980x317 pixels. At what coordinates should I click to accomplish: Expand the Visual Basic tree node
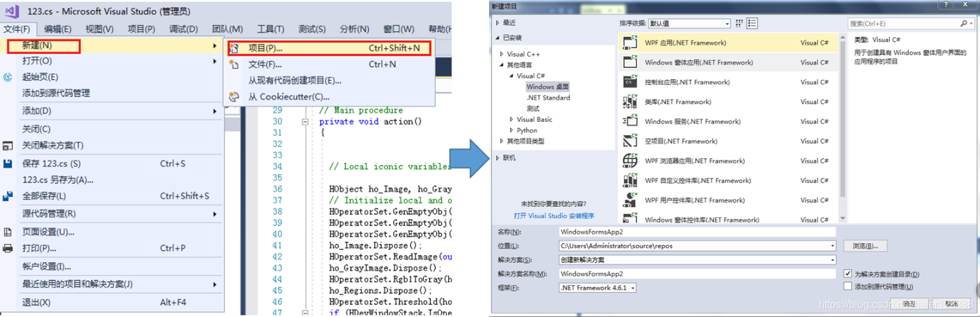coord(511,119)
